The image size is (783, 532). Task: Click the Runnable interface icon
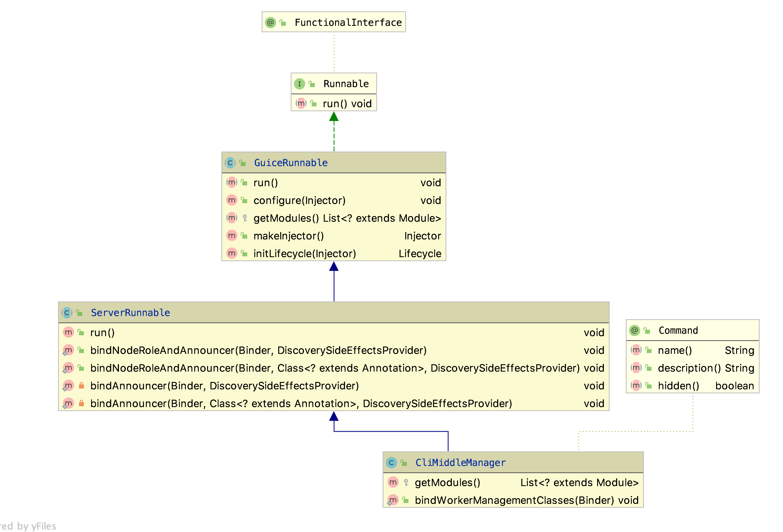point(299,84)
